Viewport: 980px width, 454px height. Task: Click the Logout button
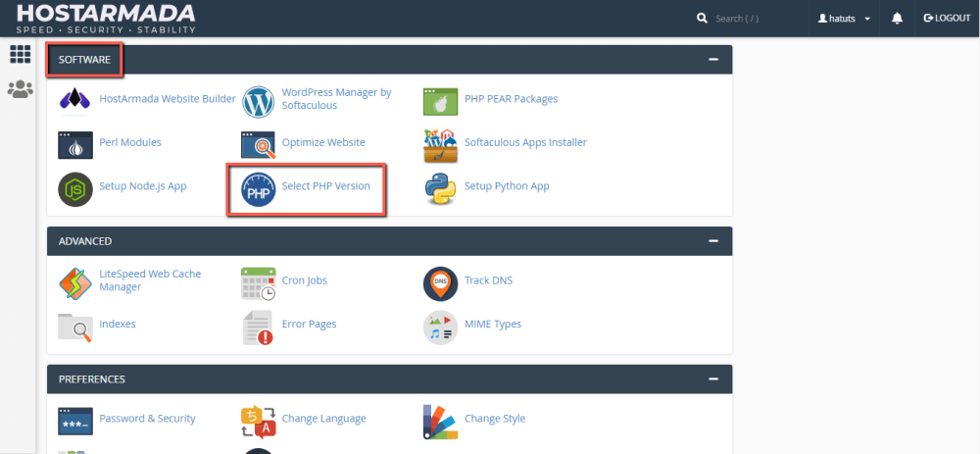(x=947, y=18)
